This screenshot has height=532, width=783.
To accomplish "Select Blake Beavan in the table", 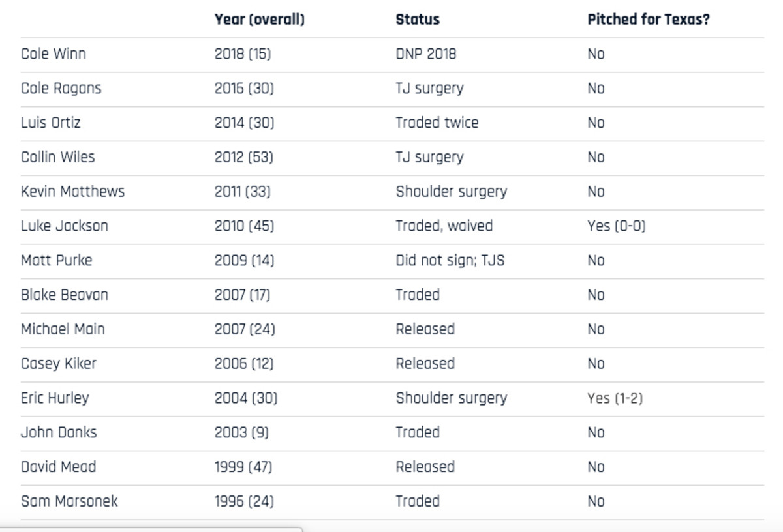I will tap(64, 295).
